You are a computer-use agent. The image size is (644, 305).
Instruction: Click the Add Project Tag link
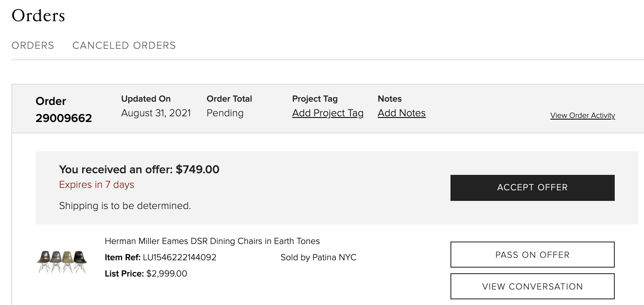coord(328,113)
